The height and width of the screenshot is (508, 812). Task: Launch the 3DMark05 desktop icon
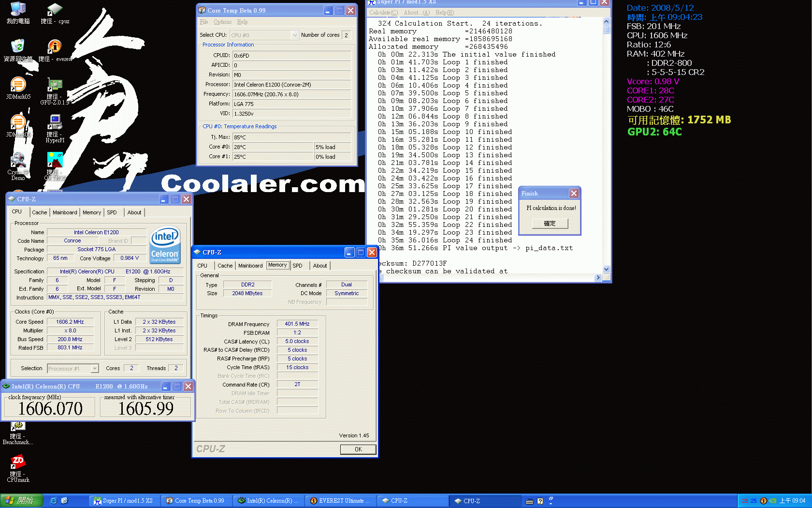(18, 88)
